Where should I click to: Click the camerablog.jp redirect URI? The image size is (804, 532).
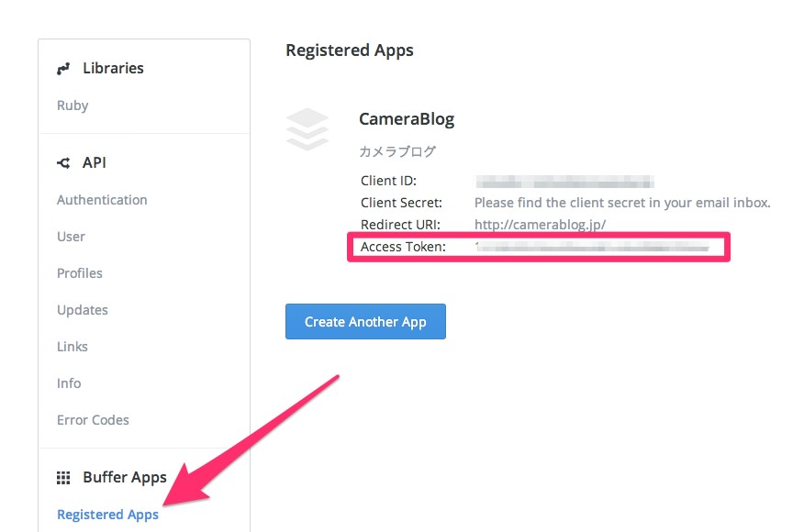pos(540,225)
